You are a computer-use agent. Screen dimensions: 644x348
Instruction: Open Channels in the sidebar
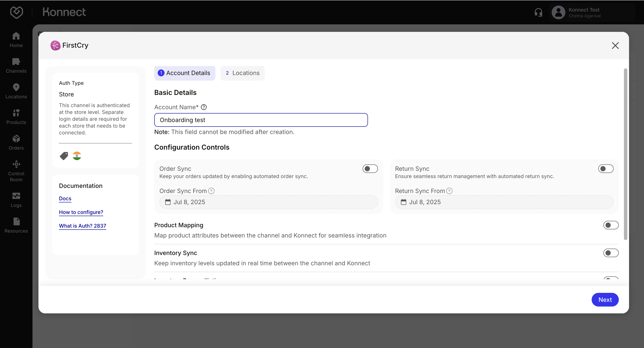click(16, 66)
